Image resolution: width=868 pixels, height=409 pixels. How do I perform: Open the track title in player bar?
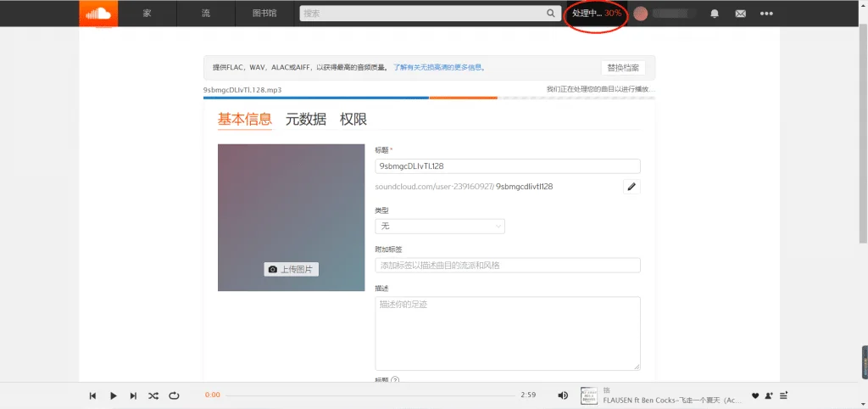point(672,401)
